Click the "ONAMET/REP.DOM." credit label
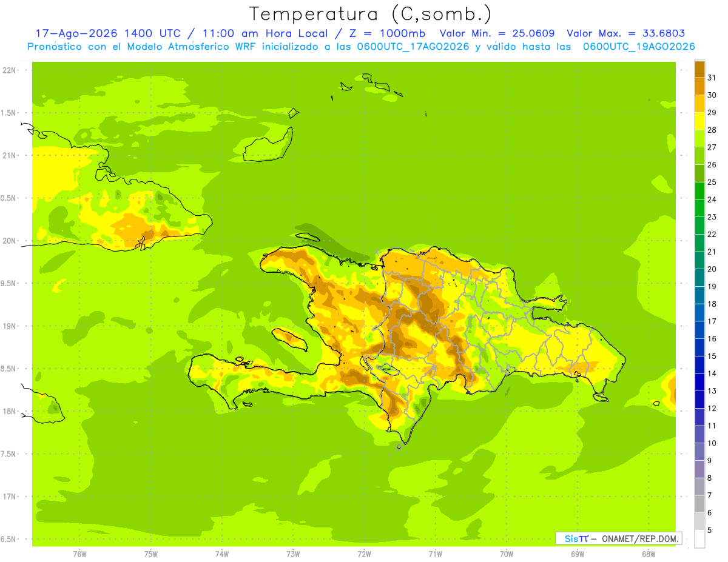Screen dimensions: 728x562 (x=641, y=538)
